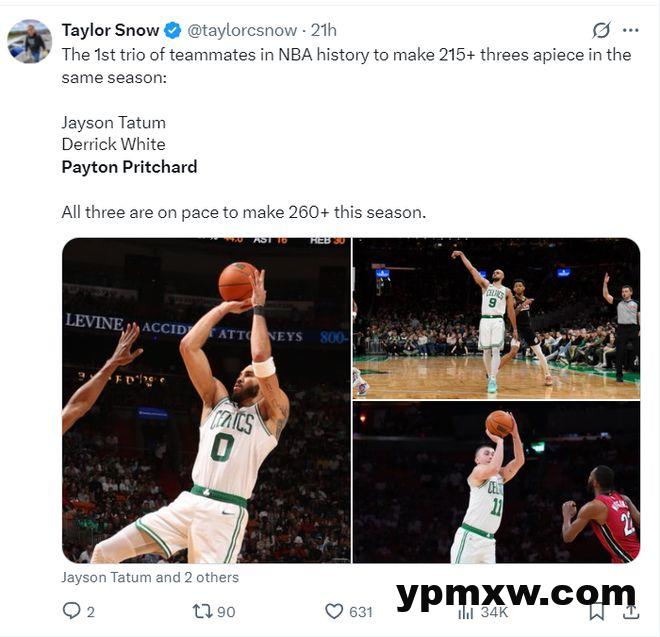
Task: Click the tweet text about 215+ threes
Action: (346, 66)
